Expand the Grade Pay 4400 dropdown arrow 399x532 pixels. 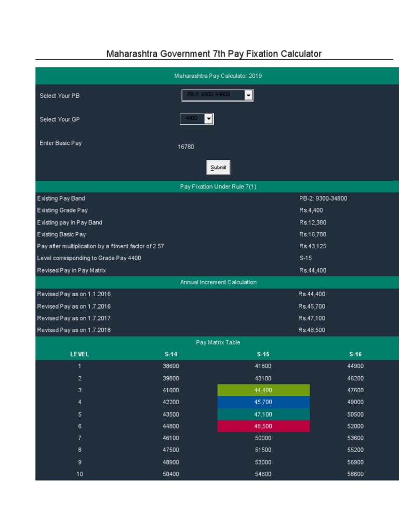click(x=209, y=119)
